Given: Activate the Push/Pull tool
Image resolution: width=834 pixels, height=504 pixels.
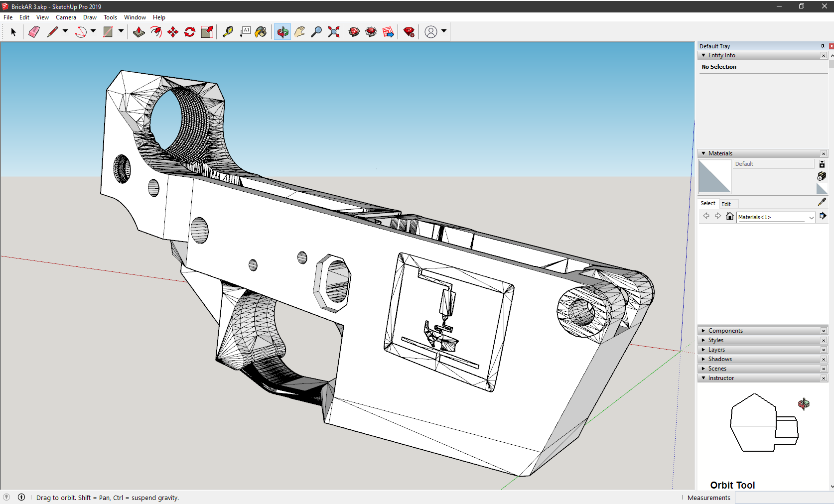Looking at the screenshot, I should [139, 32].
